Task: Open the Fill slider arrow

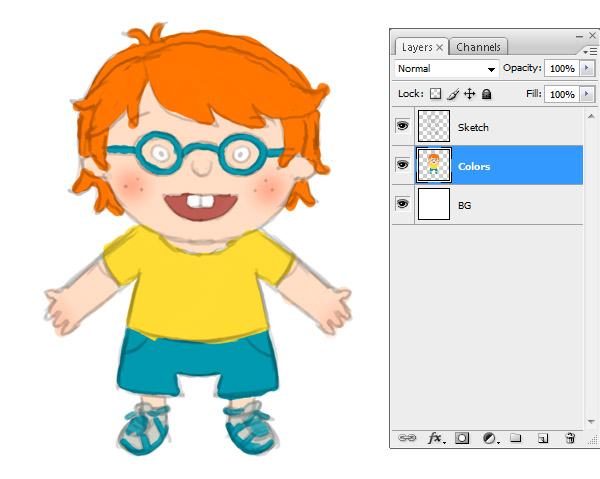Action: pos(587,94)
